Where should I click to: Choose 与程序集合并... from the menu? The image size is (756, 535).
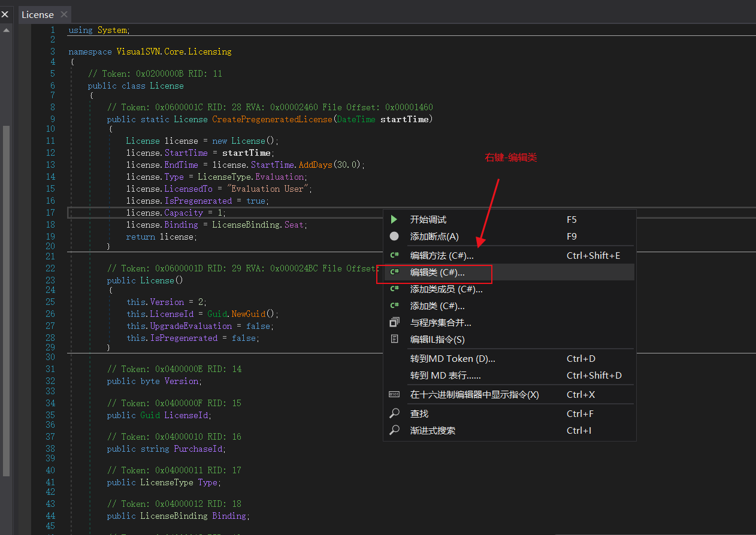pos(509,322)
